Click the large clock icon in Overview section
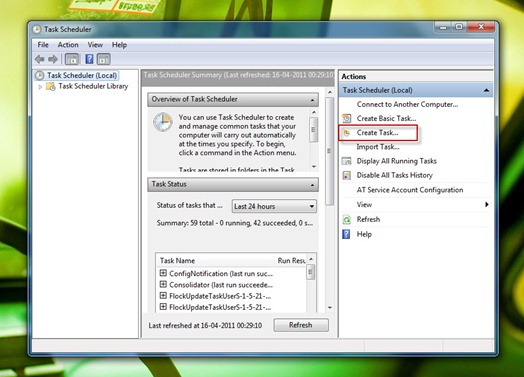Image resolution: width=524 pixels, height=377 pixels. 163,122
